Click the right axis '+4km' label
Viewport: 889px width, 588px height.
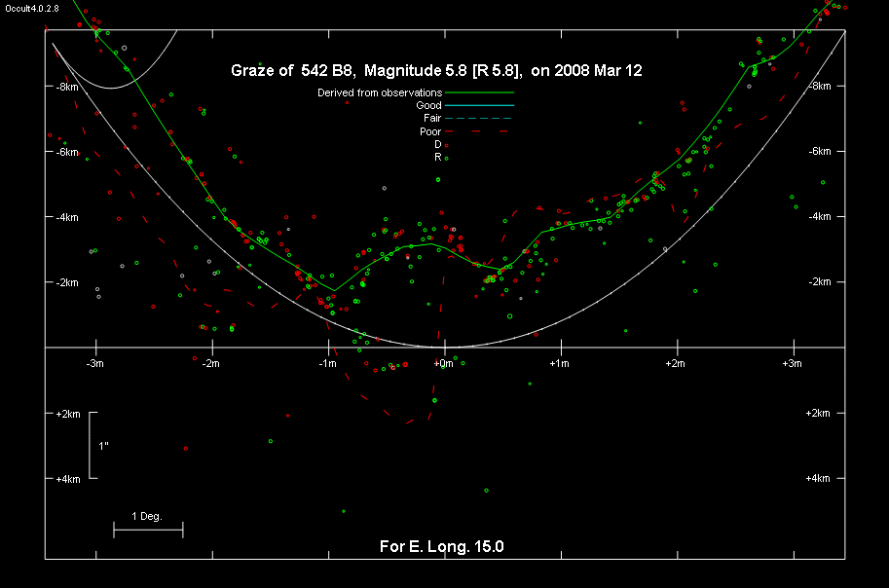pos(818,479)
